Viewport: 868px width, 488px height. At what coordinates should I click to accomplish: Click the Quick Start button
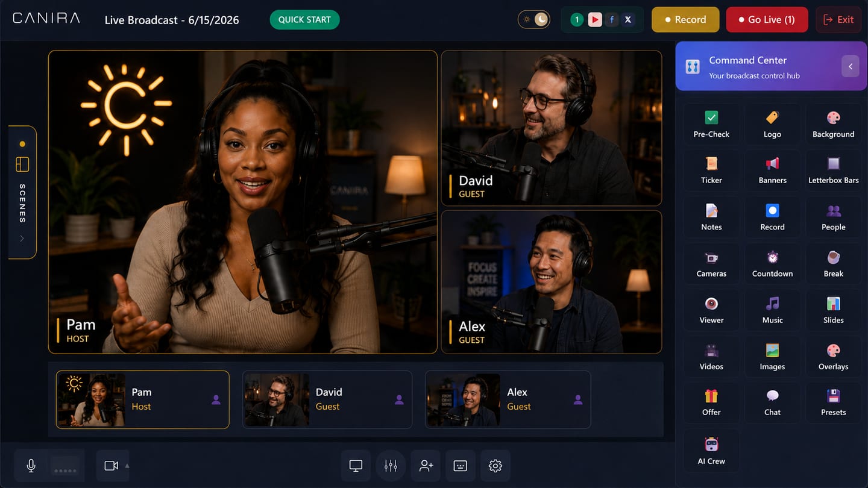[304, 20]
